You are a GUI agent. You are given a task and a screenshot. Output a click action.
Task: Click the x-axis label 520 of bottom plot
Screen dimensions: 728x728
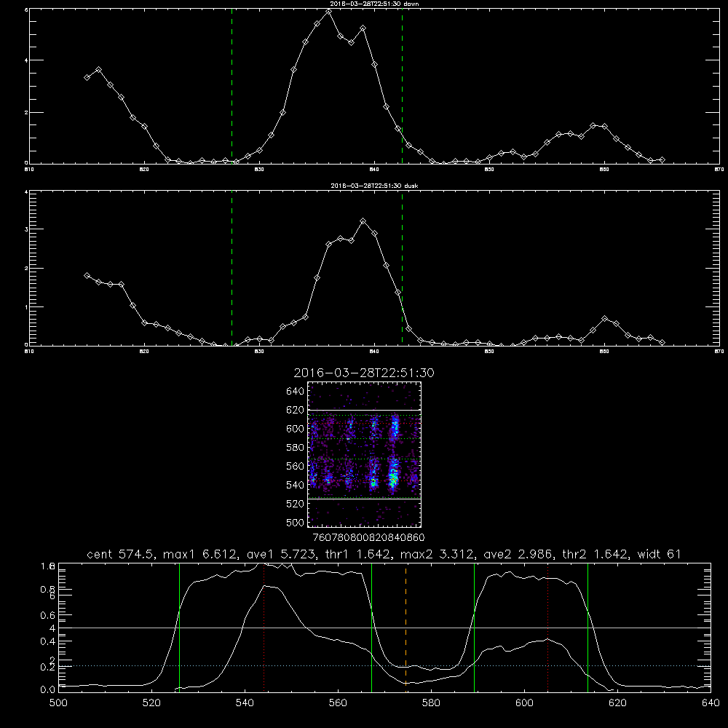point(151,703)
